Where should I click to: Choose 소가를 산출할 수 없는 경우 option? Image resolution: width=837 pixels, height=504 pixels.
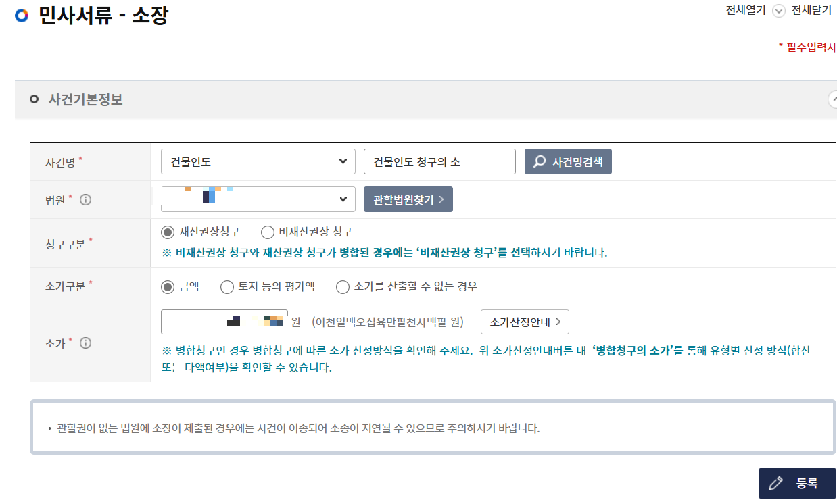[343, 286]
